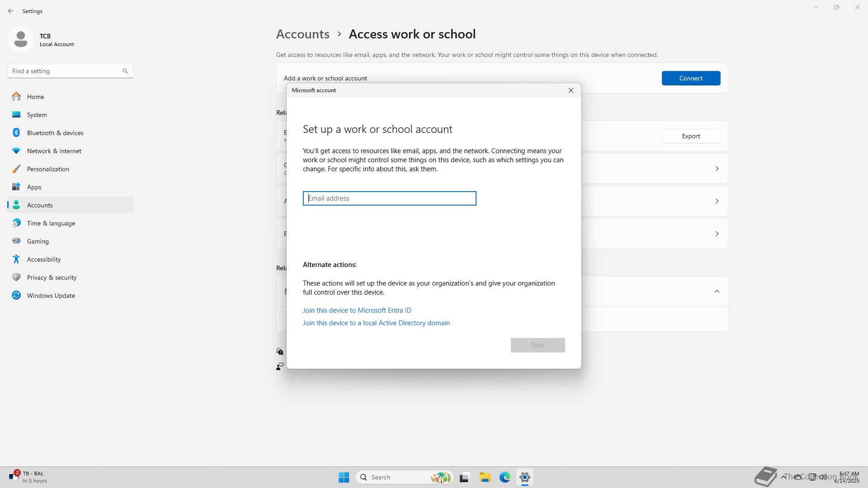Show hidden system tray icons
Viewport: 868px width, 488px height.
(x=783, y=477)
